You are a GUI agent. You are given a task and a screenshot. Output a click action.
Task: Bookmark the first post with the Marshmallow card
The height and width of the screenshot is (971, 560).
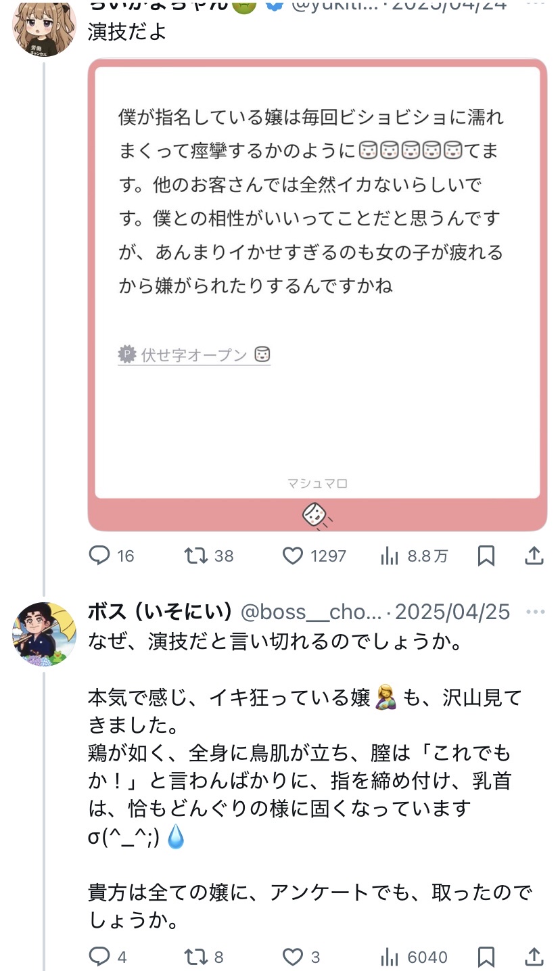coord(486,556)
